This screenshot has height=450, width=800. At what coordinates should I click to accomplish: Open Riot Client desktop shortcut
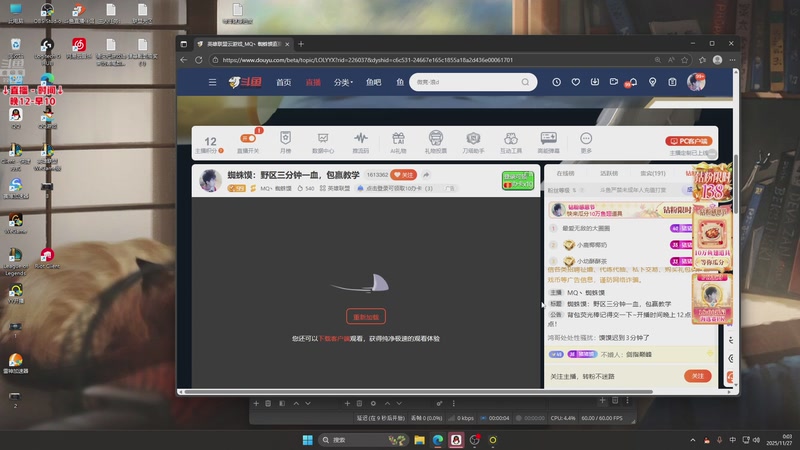point(47,258)
